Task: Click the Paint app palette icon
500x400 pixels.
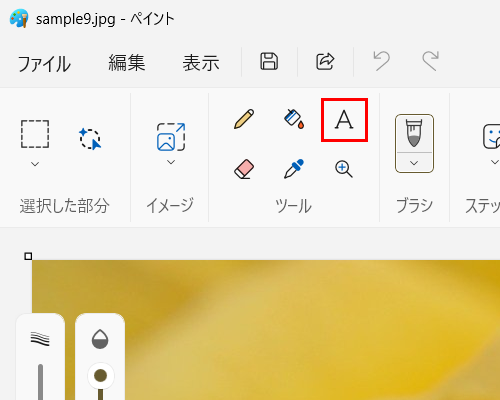Action: coord(19,18)
